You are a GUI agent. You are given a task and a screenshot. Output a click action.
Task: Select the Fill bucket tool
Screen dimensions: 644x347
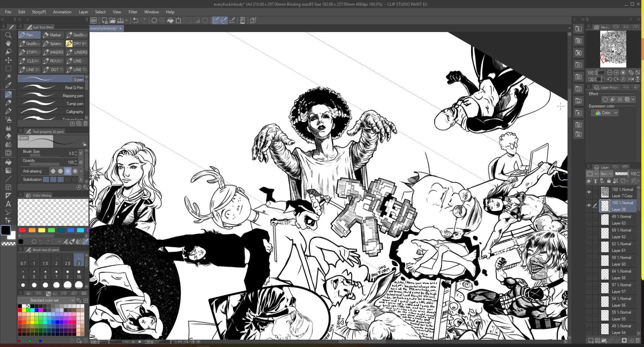pos(8,162)
